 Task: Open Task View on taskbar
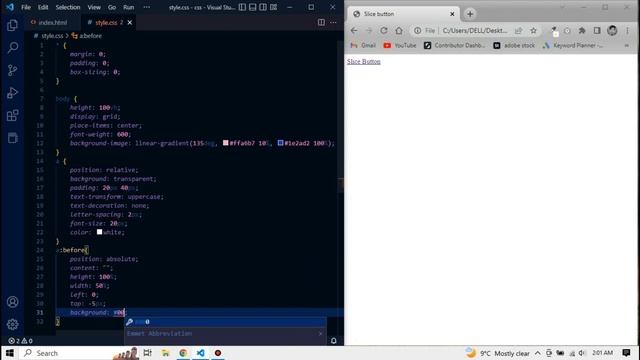click(147, 353)
